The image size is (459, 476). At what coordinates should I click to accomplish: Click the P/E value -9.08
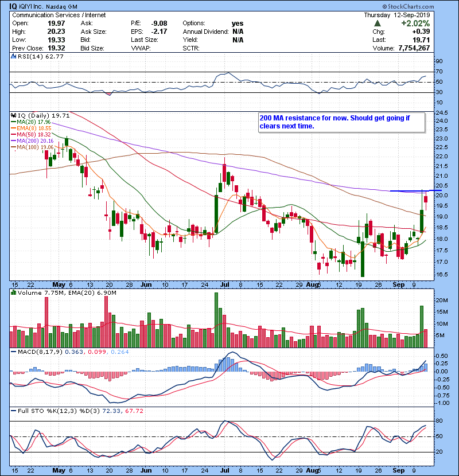[159, 24]
